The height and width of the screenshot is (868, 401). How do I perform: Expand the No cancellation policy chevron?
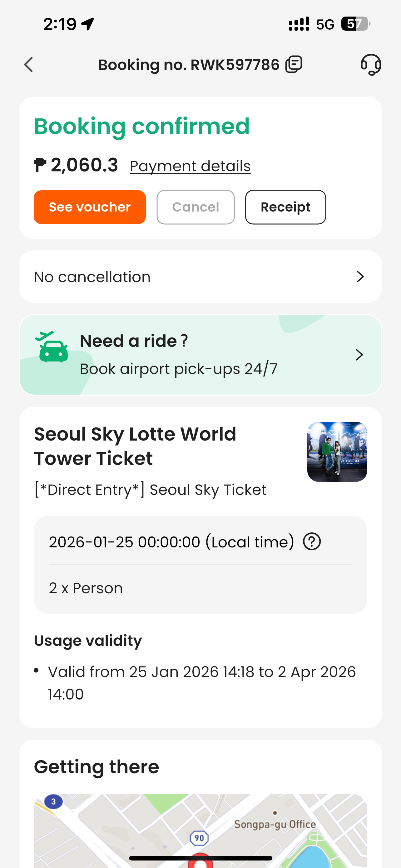click(x=360, y=277)
